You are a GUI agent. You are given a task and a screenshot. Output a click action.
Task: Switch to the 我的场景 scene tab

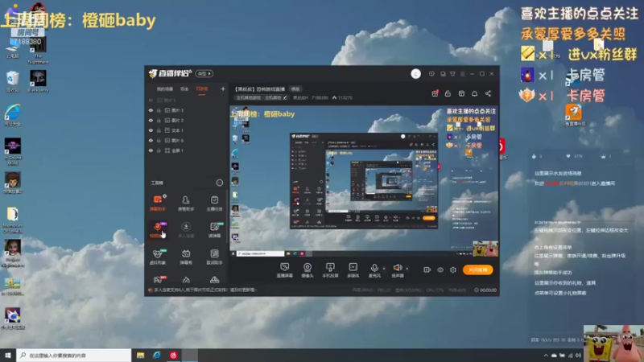pos(165,89)
